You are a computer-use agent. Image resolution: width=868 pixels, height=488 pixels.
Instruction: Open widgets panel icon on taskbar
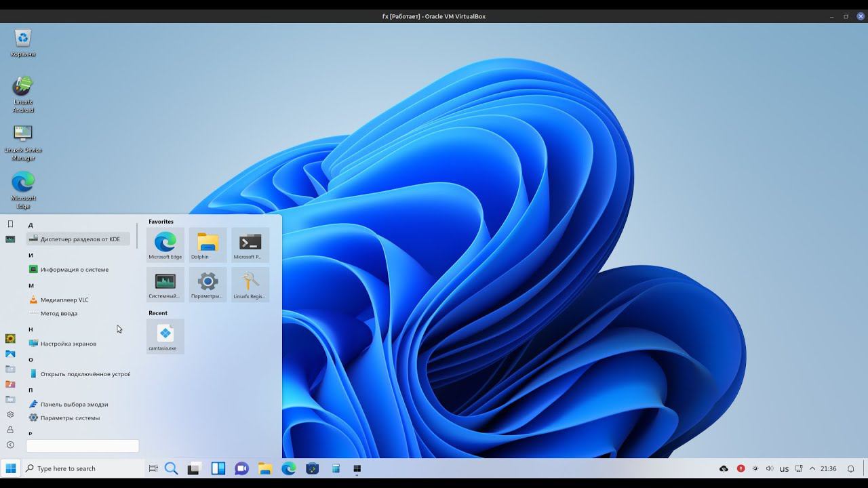click(218, 468)
